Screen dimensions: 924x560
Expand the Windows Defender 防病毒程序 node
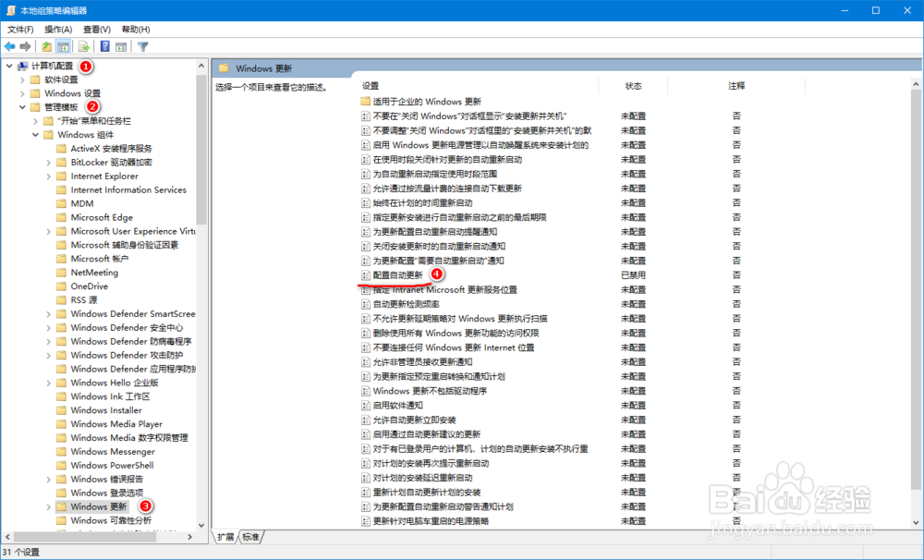tap(49, 342)
